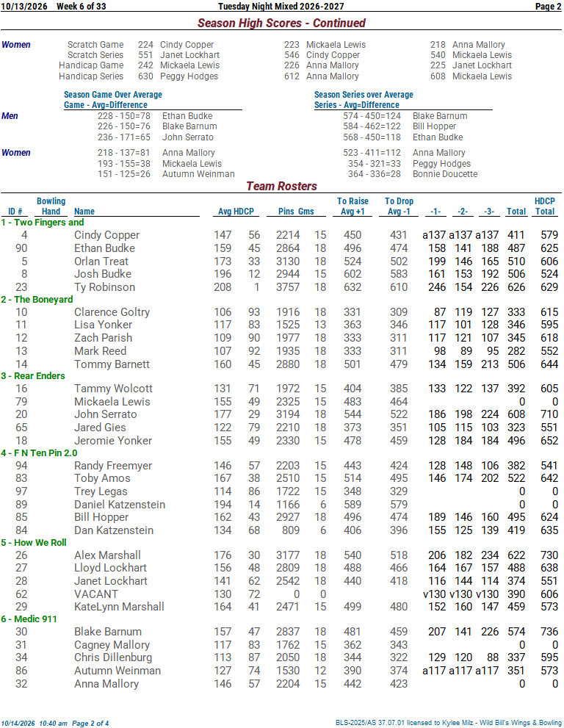Click Blake Barnum's name in Medic 911 roster
The width and height of the screenshot is (564, 728).
click(x=108, y=632)
